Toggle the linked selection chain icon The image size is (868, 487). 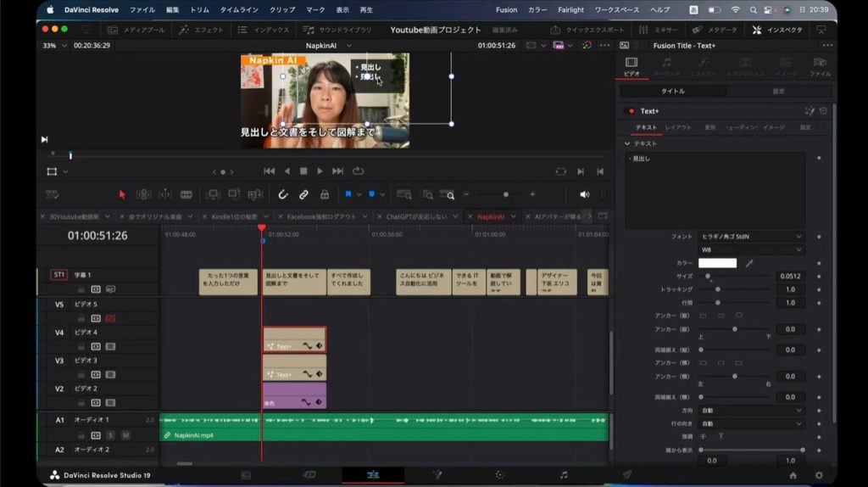tap(303, 194)
